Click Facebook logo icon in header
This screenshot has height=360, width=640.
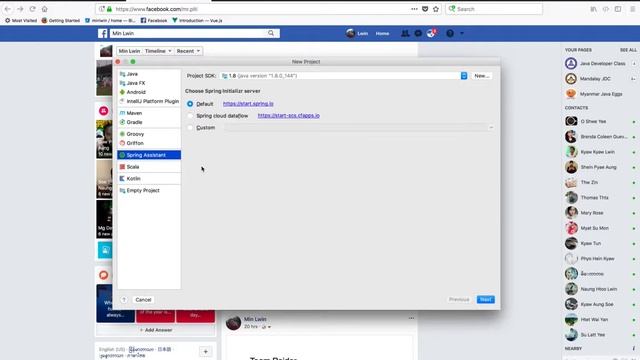click(x=103, y=33)
